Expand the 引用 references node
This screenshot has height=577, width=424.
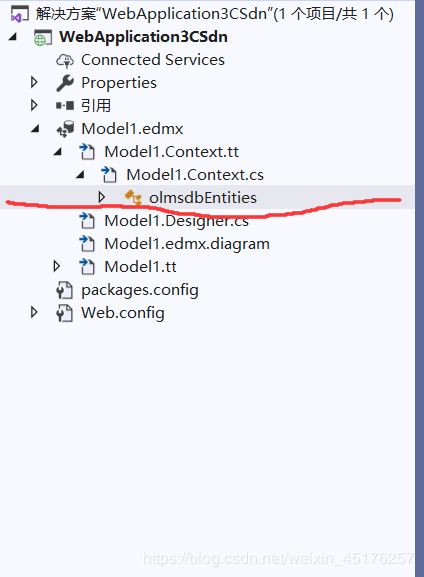[34, 106]
